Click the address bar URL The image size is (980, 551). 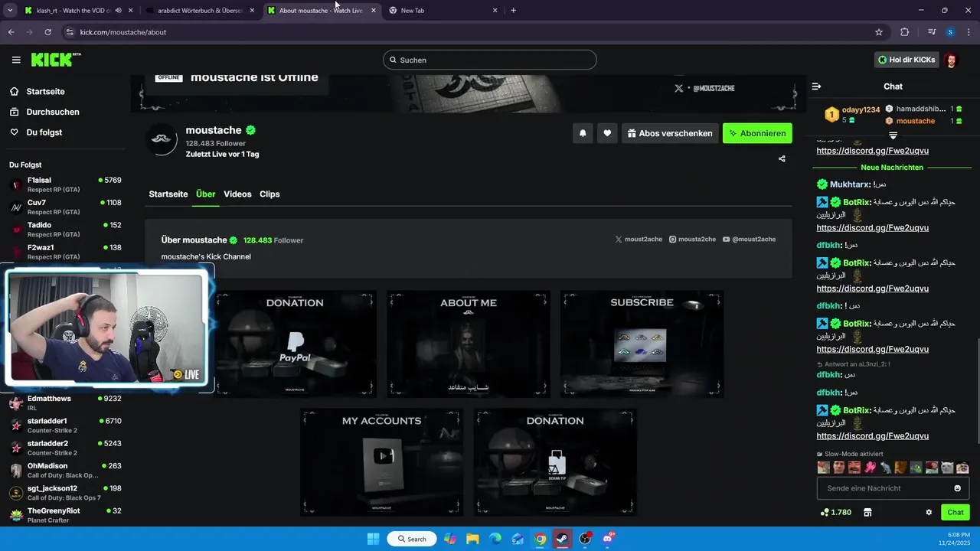coord(123,32)
